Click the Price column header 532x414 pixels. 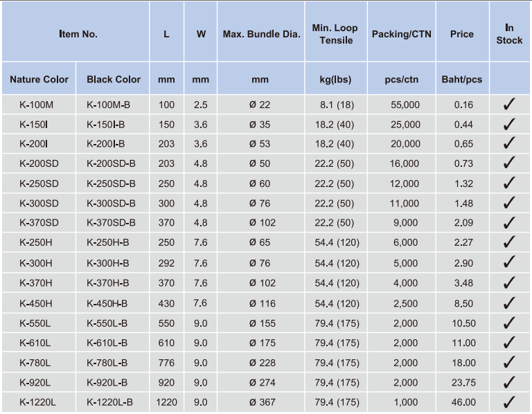[462, 34]
